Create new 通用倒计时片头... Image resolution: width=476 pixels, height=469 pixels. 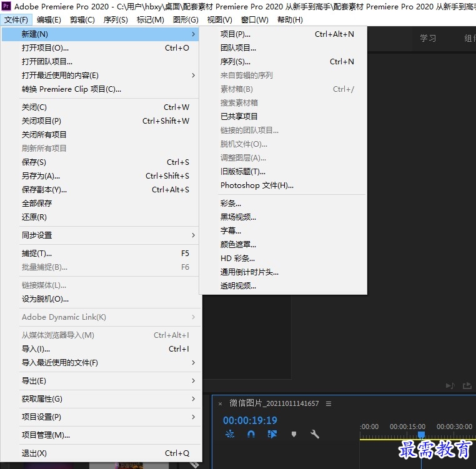point(283,272)
